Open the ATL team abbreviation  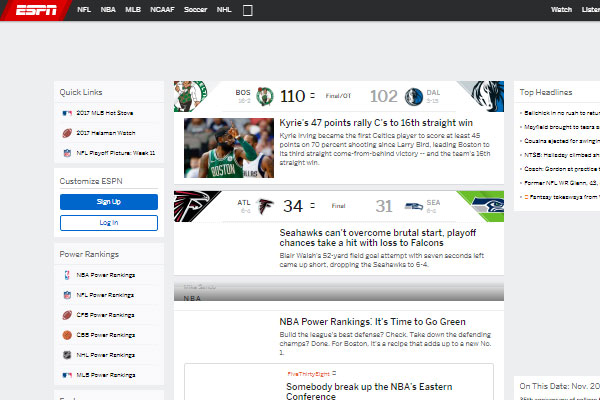coord(244,203)
